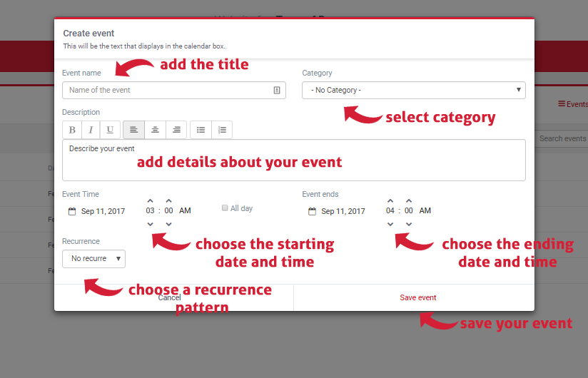Open end date calendar picker icon
Viewport: 588px width, 378px height.
pos(312,211)
